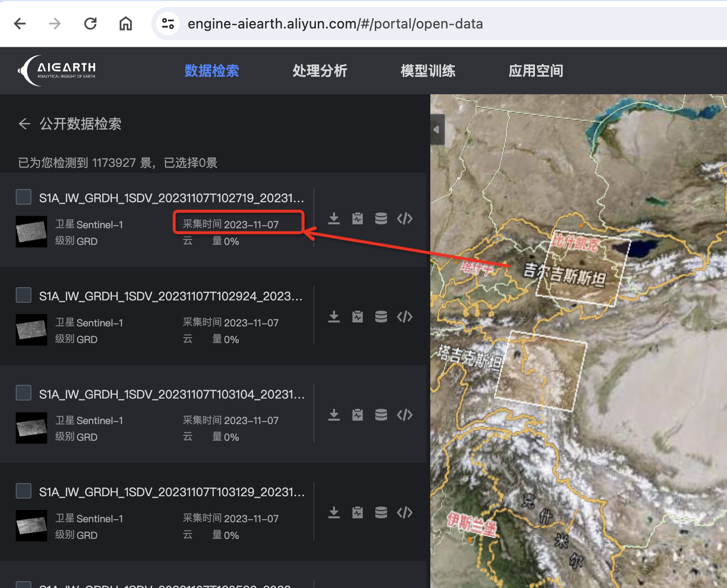The width and height of the screenshot is (727, 588).
Task: Click database icon for scene 20231107T102924
Action: (381, 317)
